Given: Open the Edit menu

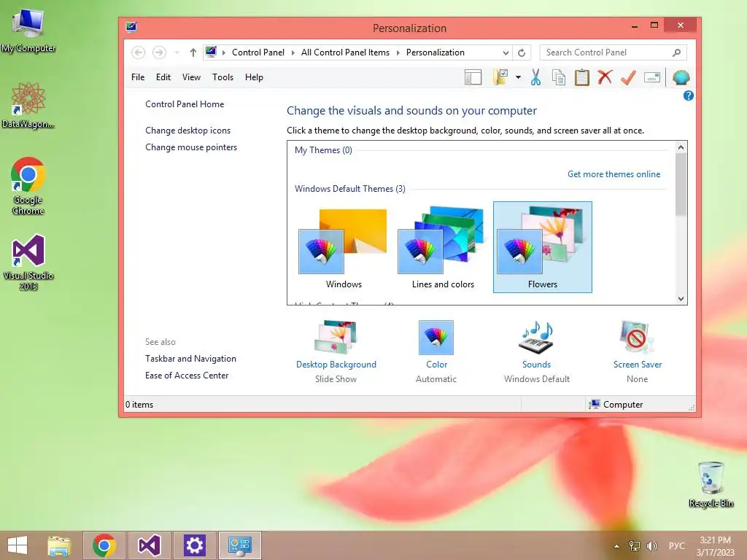Looking at the screenshot, I should pos(163,77).
